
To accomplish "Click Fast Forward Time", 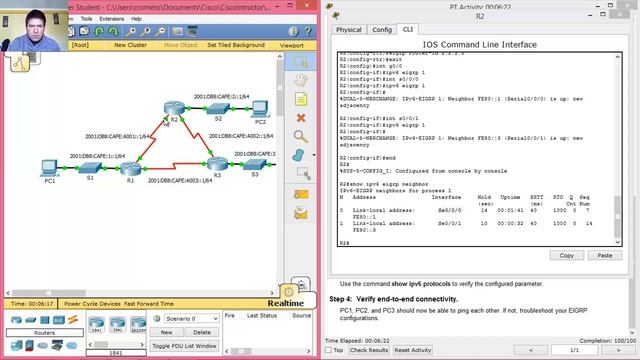I will [x=149, y=304].
